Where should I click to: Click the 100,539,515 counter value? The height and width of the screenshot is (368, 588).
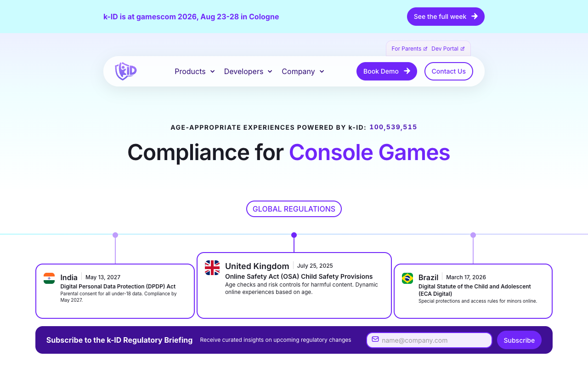point(393,127)
